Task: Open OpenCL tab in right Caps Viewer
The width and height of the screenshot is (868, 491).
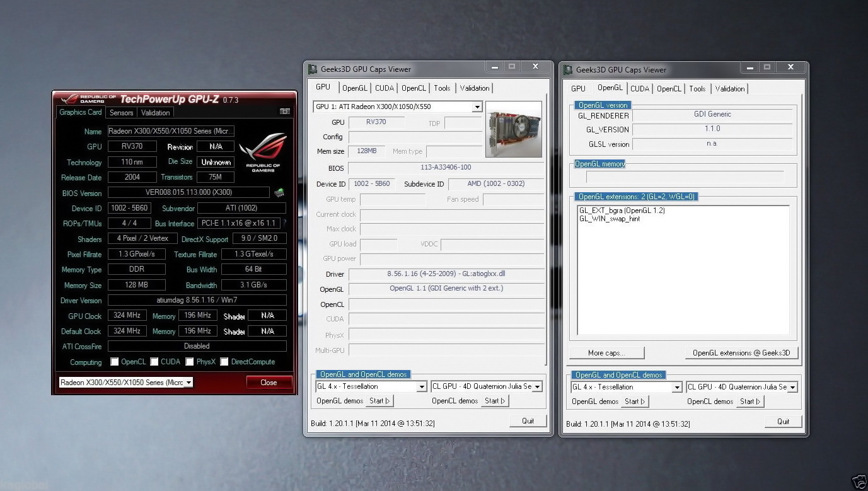Action: pyautogui.click(x=669, y=89)
